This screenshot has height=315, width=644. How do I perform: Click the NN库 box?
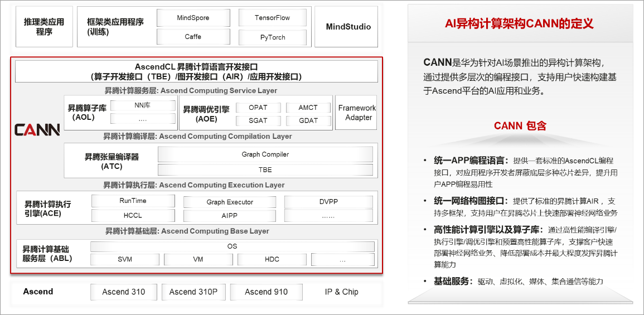(x=143, y=105)
